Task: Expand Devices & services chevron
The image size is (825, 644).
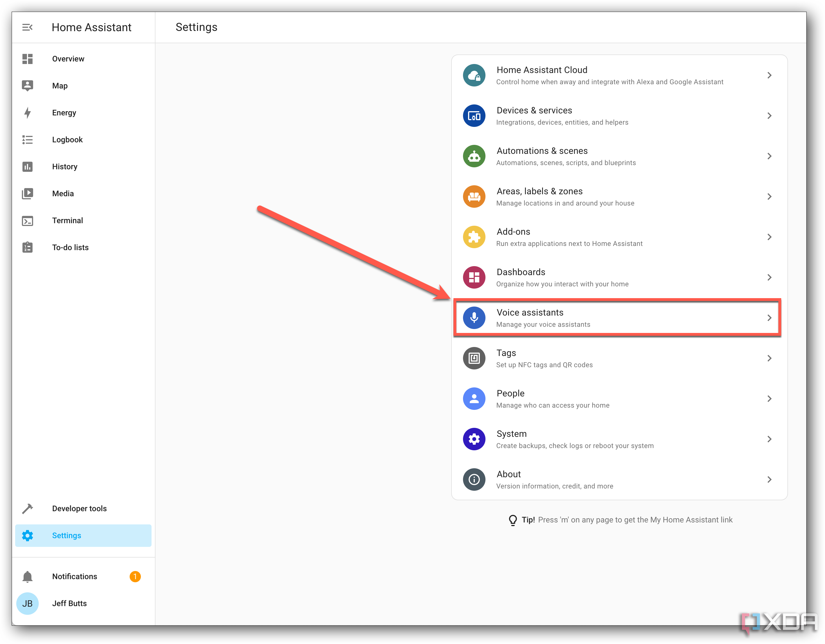Action: click(769, 116)
